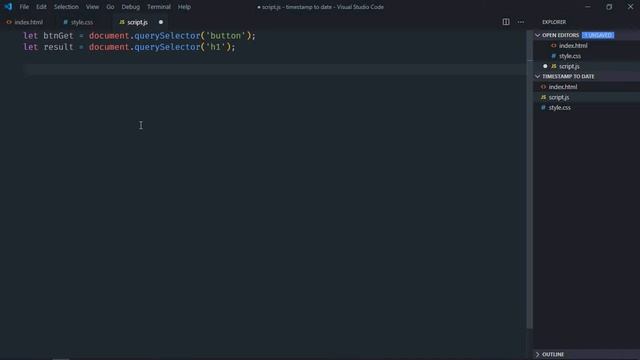640x360 pixels.
Task: Open the Terminal menu
Action: [159, 7]
